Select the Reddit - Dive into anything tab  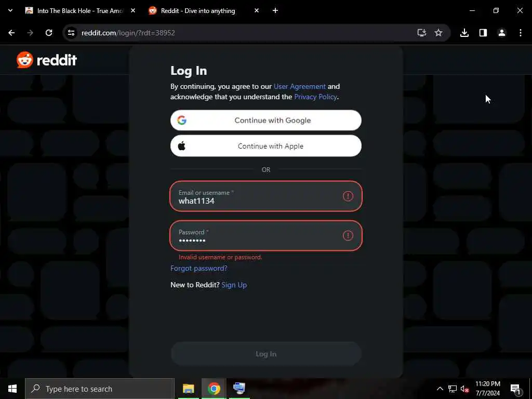coord(198,11)
